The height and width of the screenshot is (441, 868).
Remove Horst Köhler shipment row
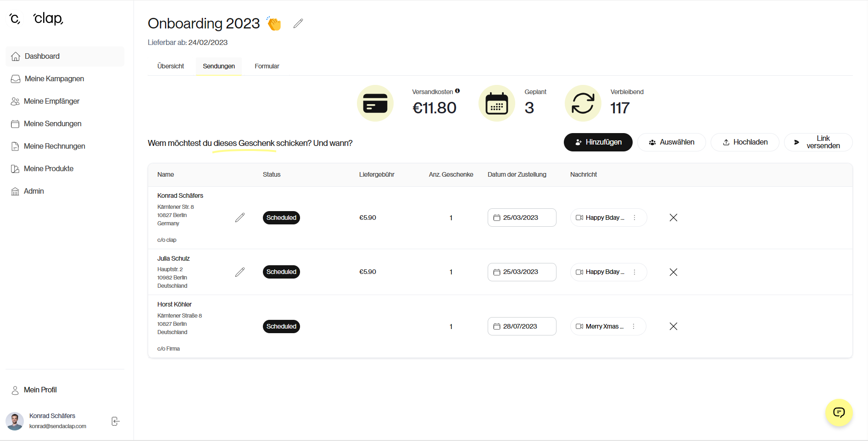pos(673,326)
